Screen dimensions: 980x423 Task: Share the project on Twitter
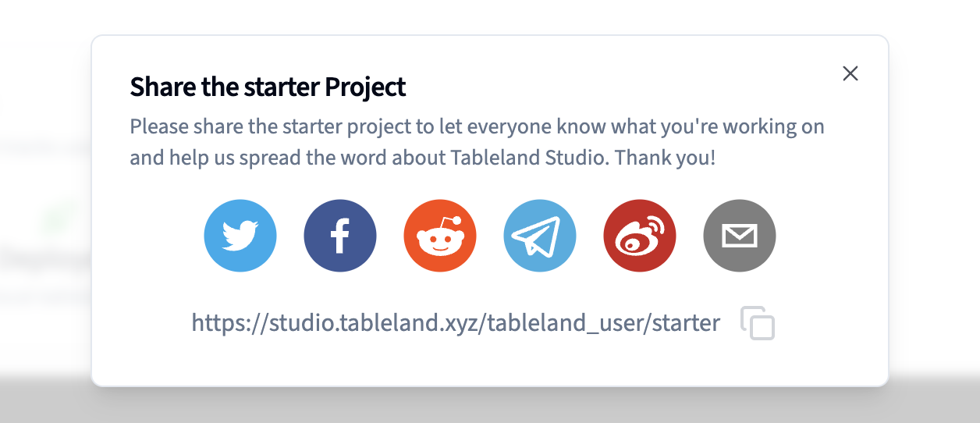(240, 236)
